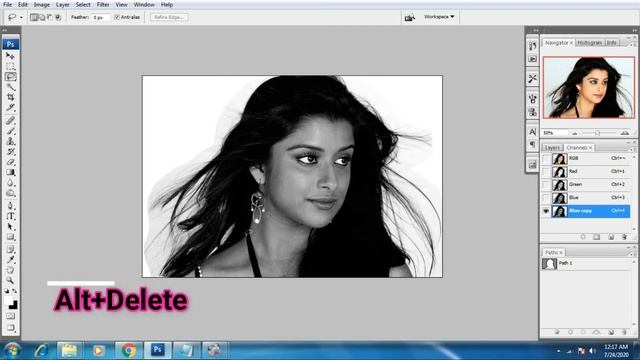The width and height of the screenshot is (640, 360).
Task: Select Subtract from selection mode button
Action: [x=50, y=17]
